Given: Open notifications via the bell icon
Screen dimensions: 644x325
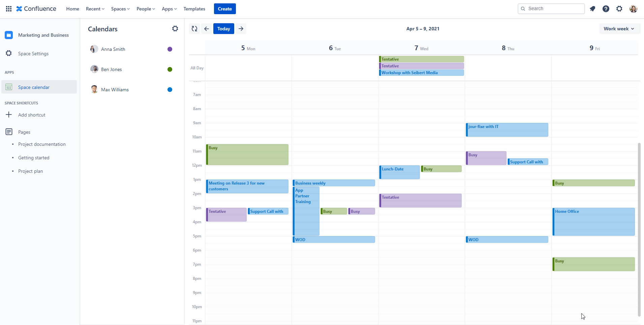Looking at the screenshot, I should pyautogui.click(x=592, y=8).
